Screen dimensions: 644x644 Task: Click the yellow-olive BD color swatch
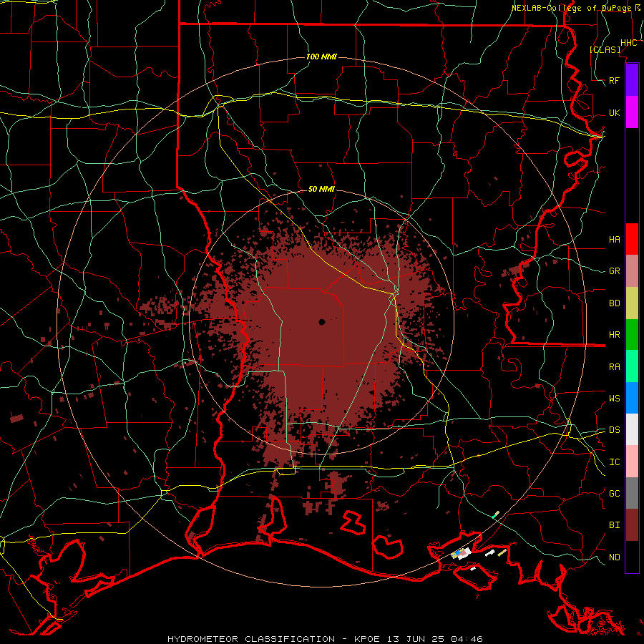(x=632, y=303)
